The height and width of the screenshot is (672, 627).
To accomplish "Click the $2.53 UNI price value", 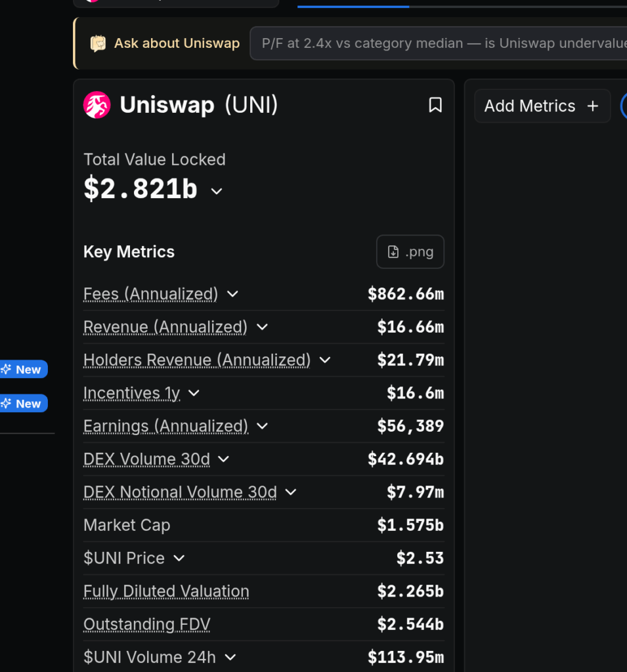I will (x=420, y=558).
